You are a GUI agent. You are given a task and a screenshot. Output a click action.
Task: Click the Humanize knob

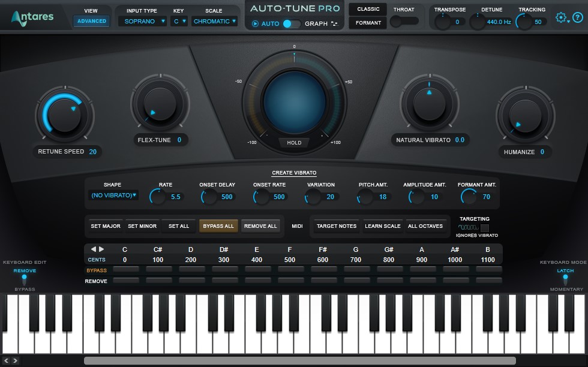pos(526,116)
